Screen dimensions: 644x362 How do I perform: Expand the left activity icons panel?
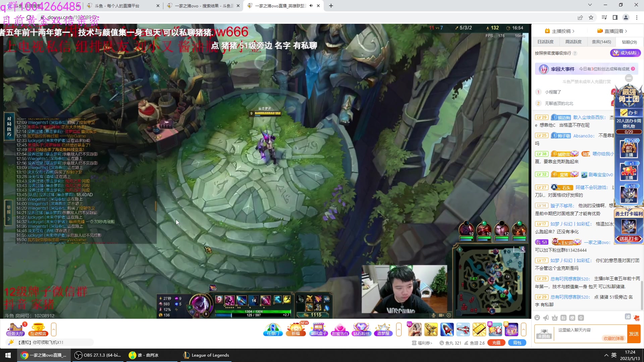point(54,329)
